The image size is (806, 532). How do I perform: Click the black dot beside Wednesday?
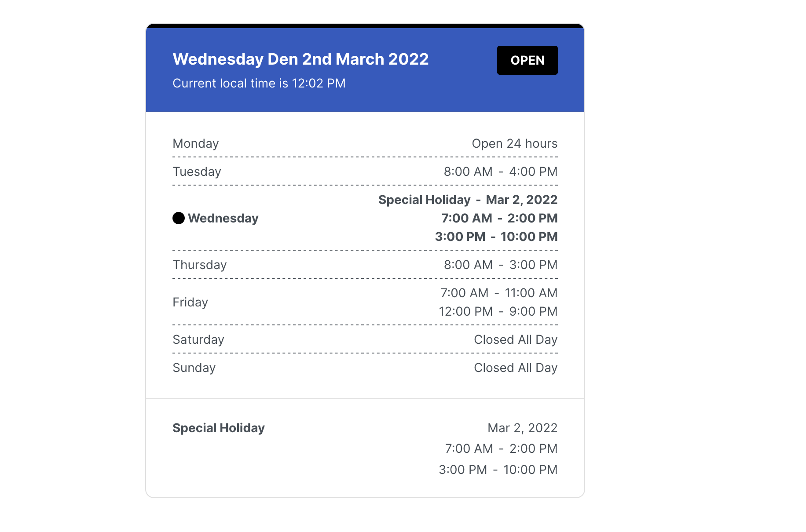click(179, 218)
